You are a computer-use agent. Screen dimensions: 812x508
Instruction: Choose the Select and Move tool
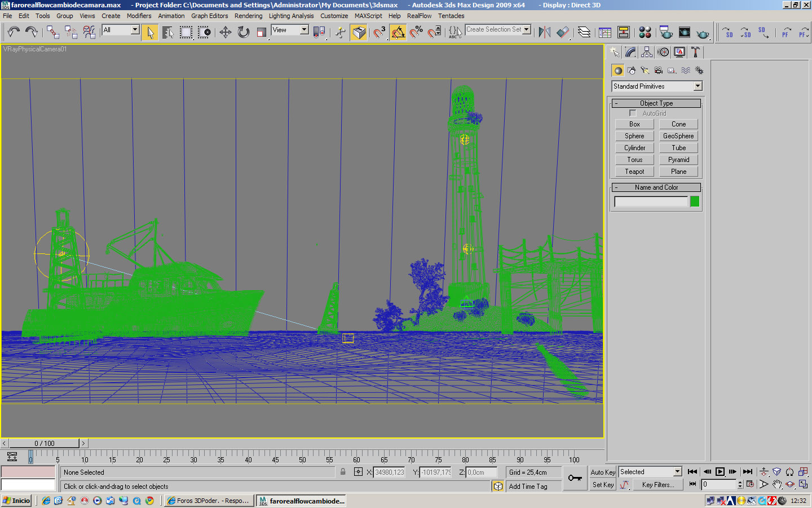pos(226,32)
